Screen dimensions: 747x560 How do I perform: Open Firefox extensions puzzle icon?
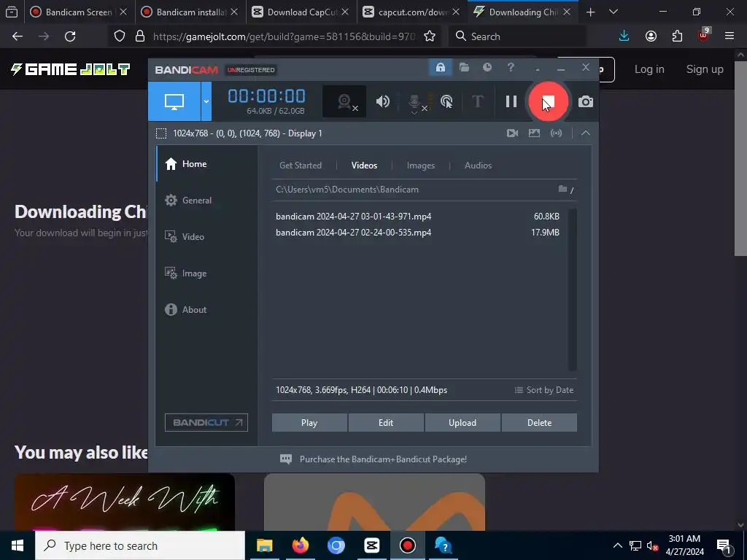click(677, 36)
